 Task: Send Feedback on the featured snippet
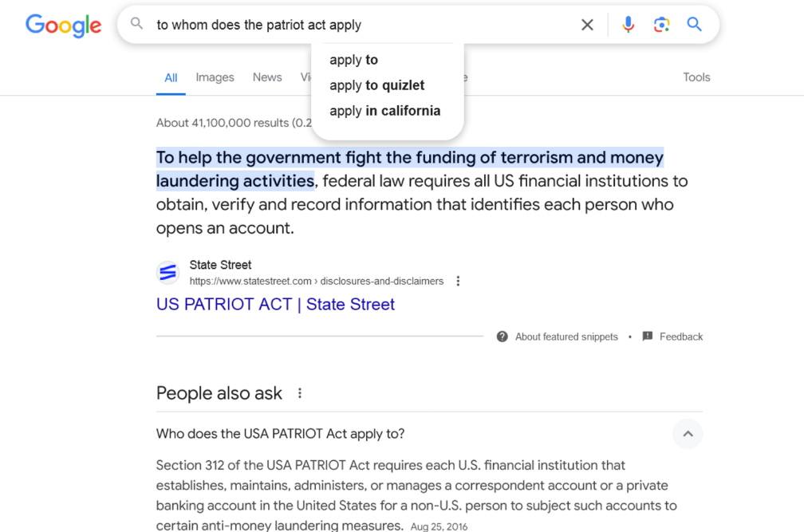pos(673,337)
